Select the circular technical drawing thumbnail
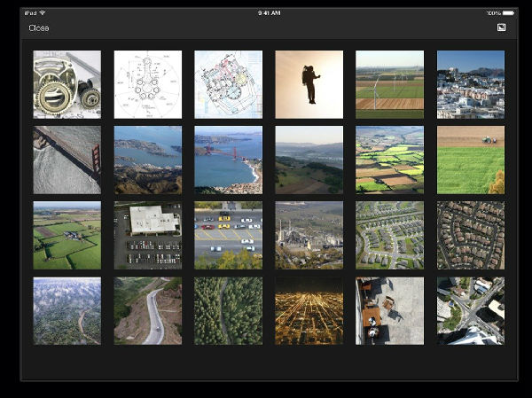 [x=148, y=84]
